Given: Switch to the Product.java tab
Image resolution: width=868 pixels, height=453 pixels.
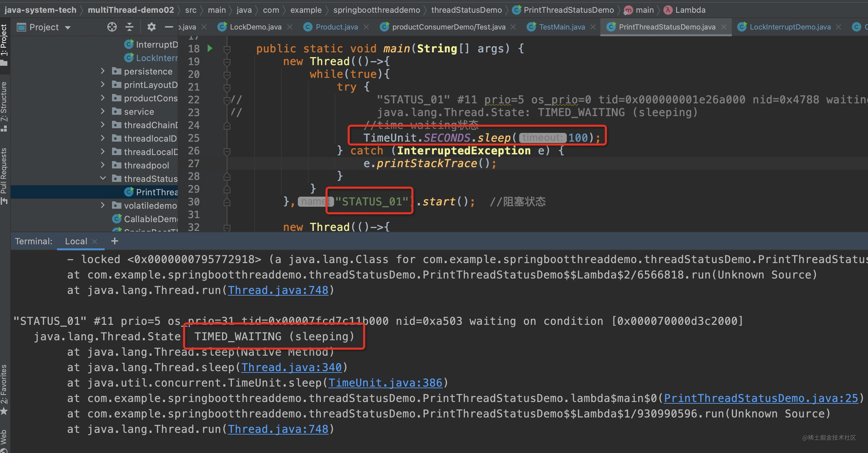Looking at the screenshot, I should (336, 27).
